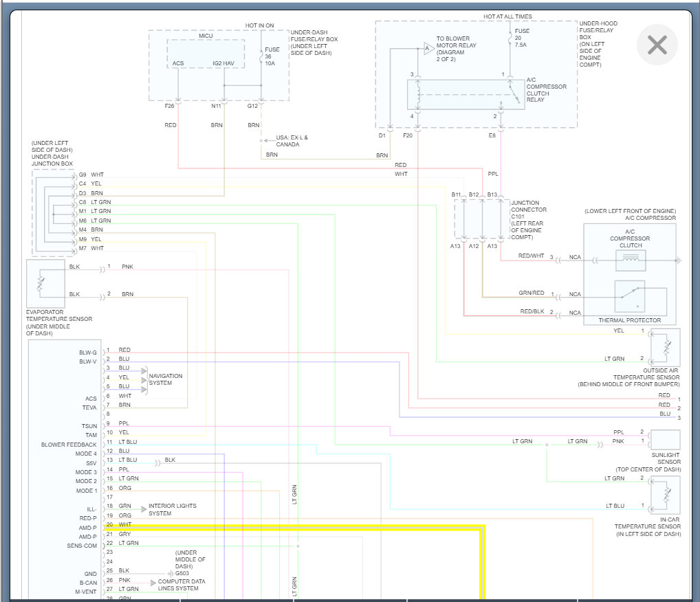700x602 pixels.
Task: Click the SENS-COM pin label
Action: coord(82,546)
